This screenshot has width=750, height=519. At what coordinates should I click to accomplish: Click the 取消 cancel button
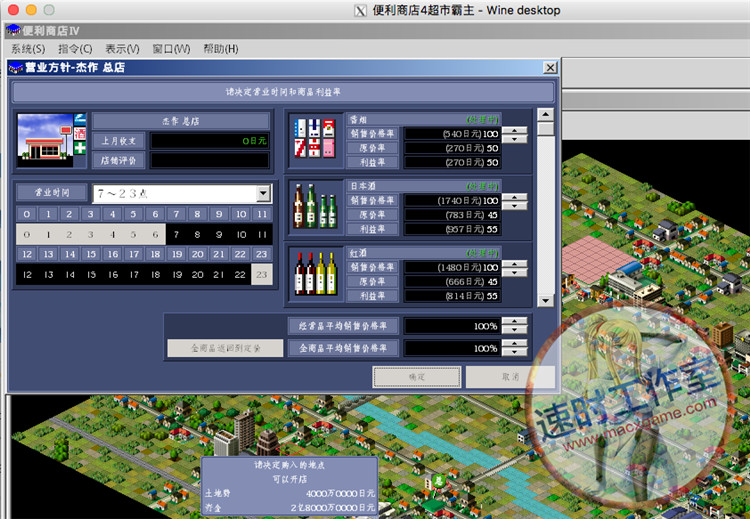510,377
